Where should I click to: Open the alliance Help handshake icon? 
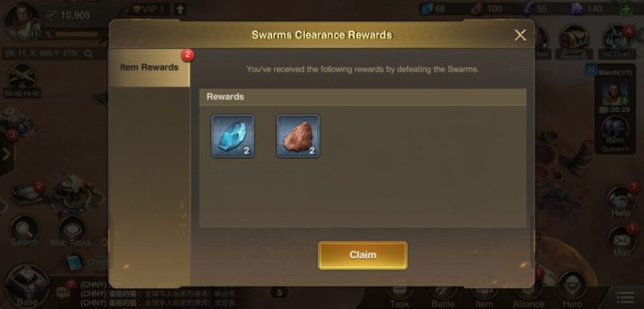[621, 202]
